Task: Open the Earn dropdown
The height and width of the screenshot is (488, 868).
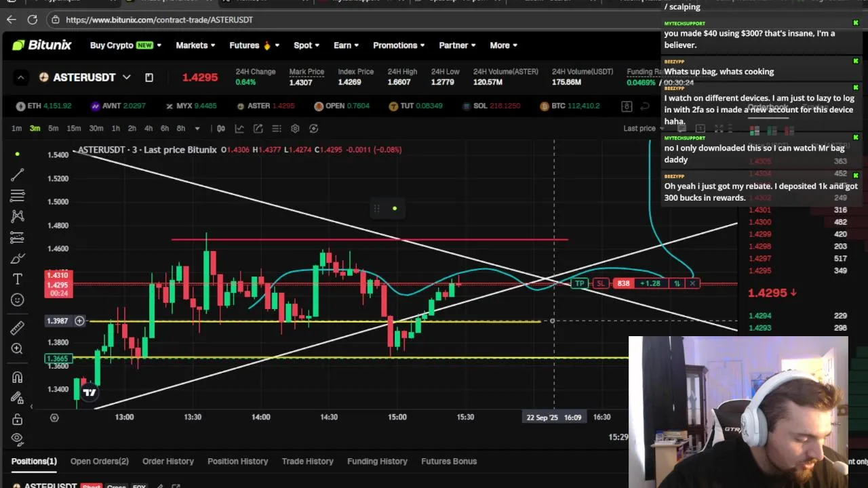Action: (x=347, y=45)
